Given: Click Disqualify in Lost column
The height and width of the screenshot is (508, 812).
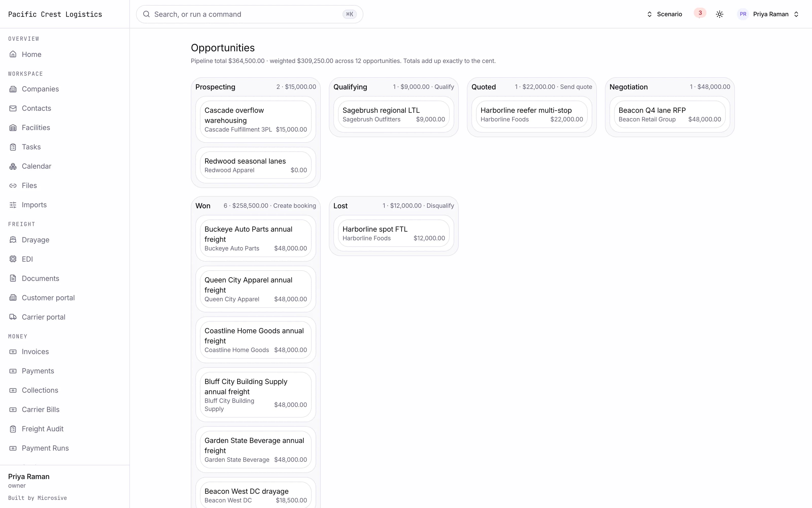Looking at the screenshot, I should click(440, 206).
